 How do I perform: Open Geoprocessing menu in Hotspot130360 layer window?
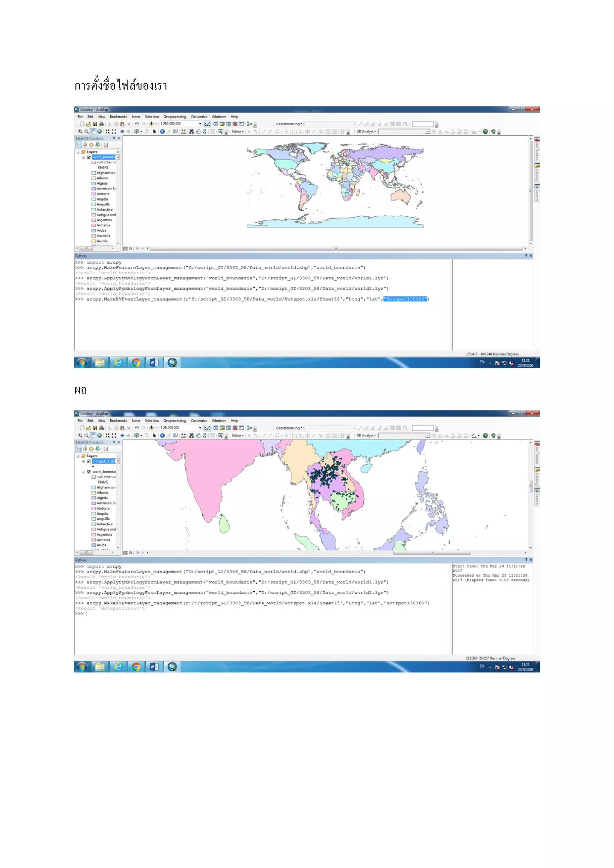coord(174,421)
